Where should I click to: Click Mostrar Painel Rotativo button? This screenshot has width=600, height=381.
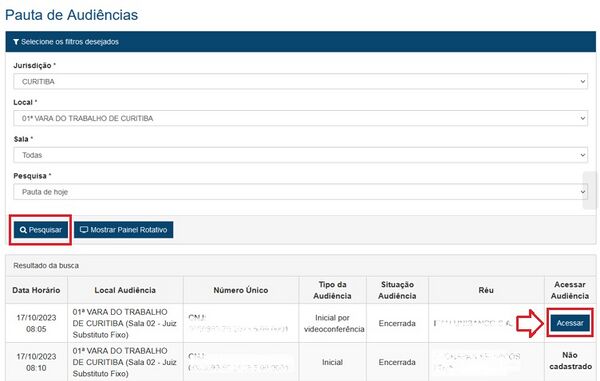point(124,230)
